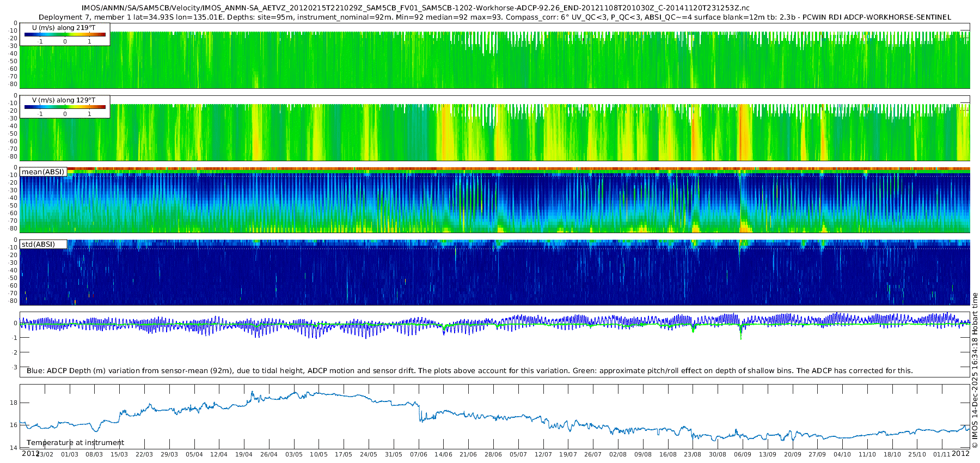This screenshot has height=463, width=980.
Task: Click the 01/11 date tick label
Action: click(941, 455)
